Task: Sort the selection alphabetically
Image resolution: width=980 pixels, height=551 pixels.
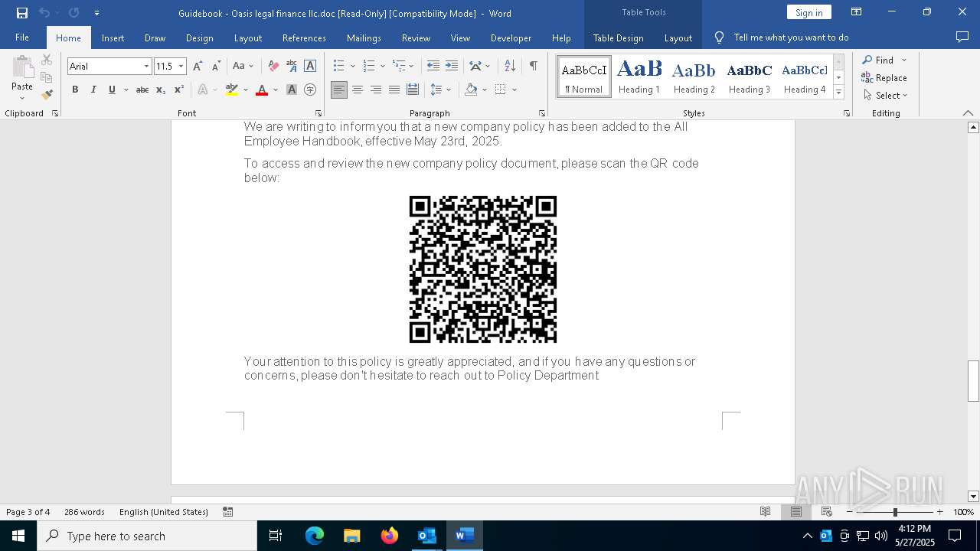Action: coord(511,66)
